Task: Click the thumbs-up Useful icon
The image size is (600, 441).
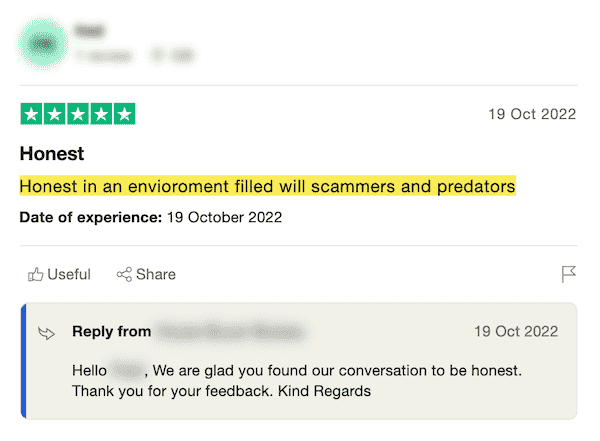Action: tap(36, 274)
